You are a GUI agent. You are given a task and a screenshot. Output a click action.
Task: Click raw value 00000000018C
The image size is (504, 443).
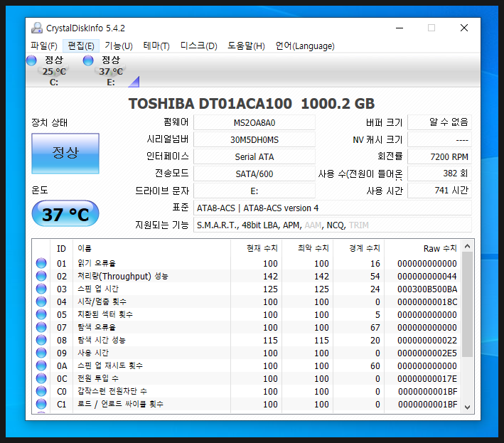point(427,302)
